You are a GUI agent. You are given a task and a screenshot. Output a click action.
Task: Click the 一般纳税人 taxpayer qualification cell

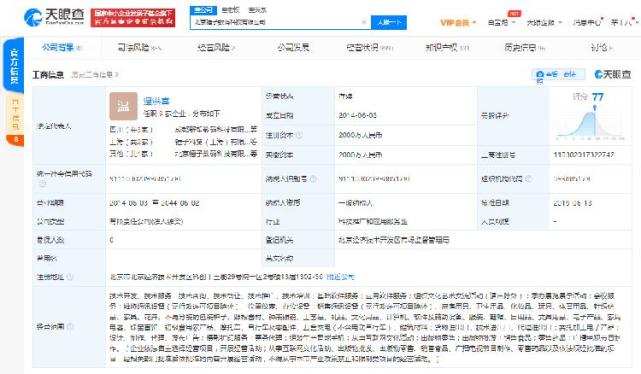tap(355, 203)
